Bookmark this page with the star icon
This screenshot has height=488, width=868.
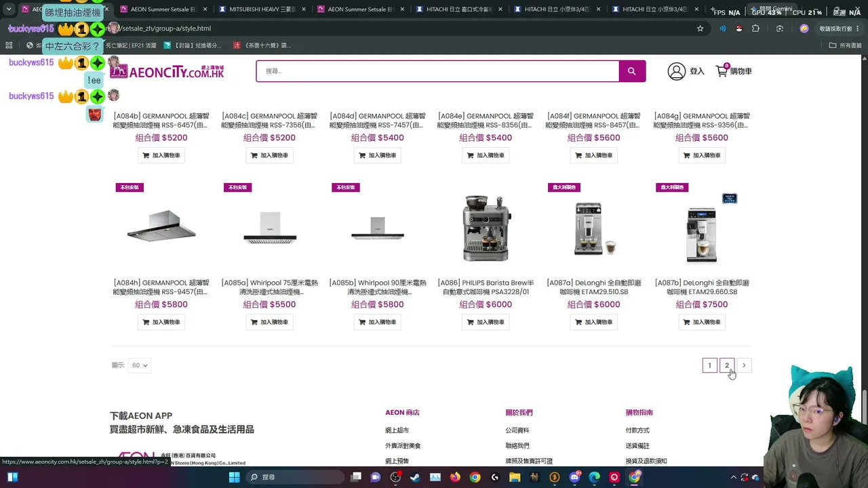(700, 28)
